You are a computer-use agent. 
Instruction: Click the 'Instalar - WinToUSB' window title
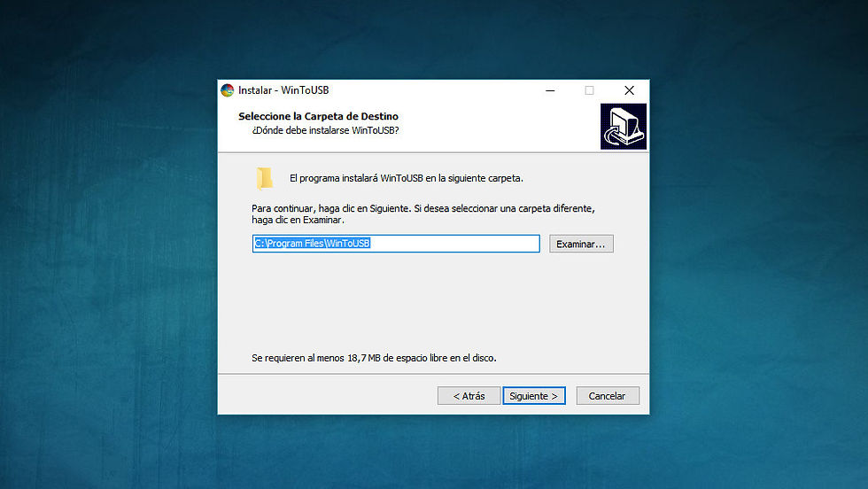tap(283, 90)
